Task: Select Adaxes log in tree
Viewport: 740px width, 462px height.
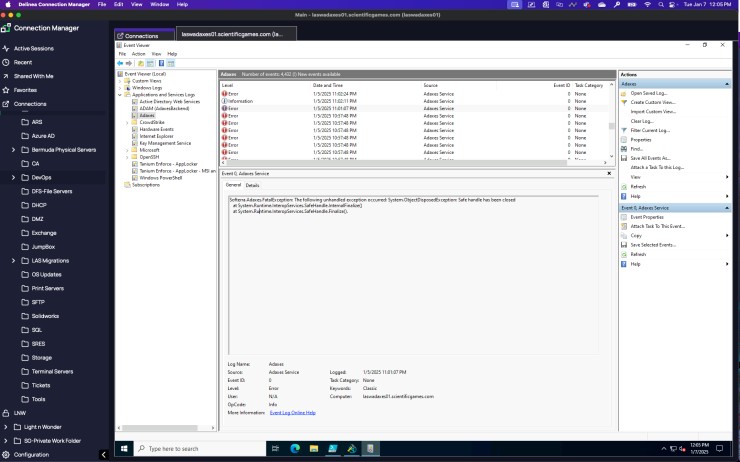Action: 147,116
